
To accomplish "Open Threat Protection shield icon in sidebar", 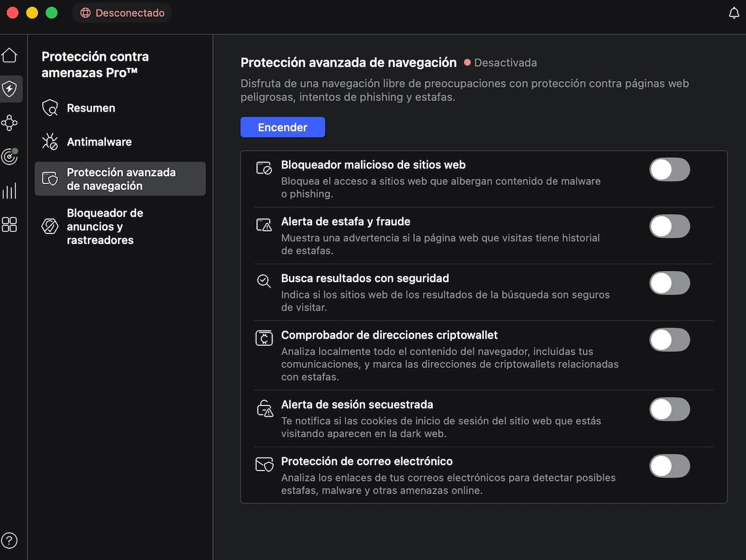I will coord(10,88).
